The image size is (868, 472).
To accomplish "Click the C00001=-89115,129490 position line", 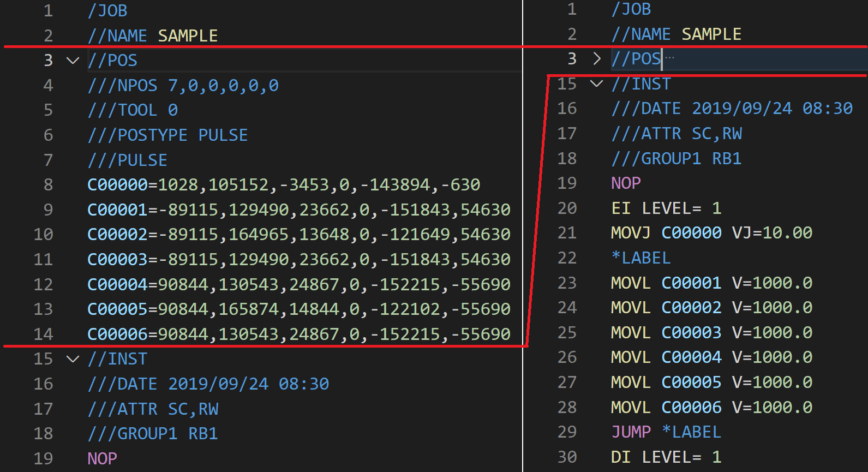I will pos(299,210).
